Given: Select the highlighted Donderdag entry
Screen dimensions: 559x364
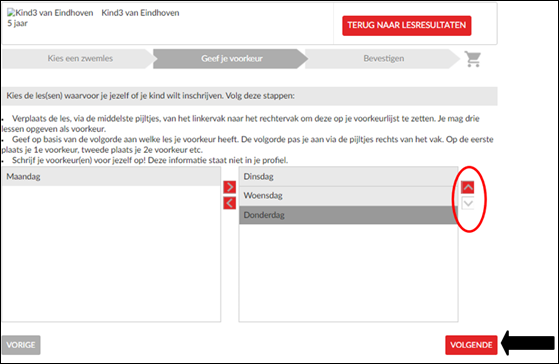Looking at the screenshot, I should coord(348,215).
